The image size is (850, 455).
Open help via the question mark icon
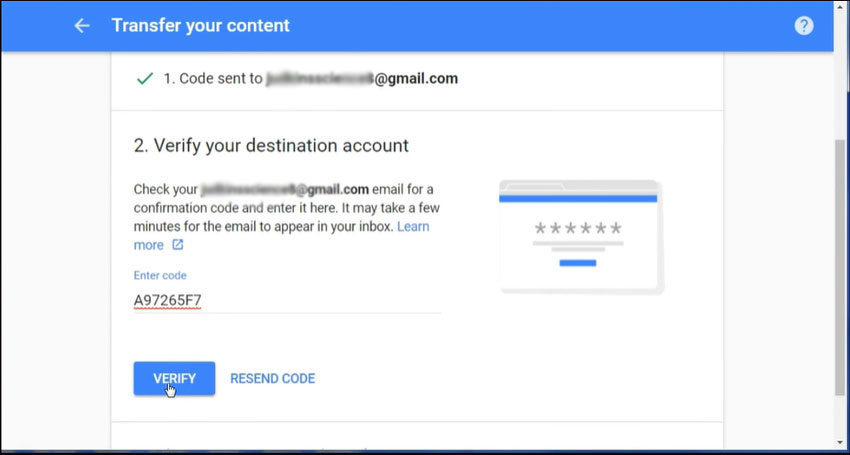(804, 26)
